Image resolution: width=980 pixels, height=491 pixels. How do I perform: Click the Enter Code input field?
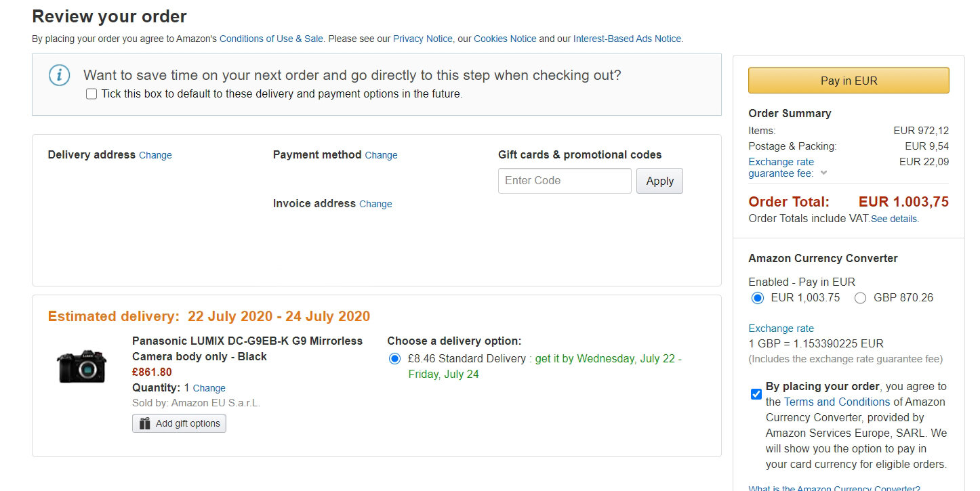[565, 181]
